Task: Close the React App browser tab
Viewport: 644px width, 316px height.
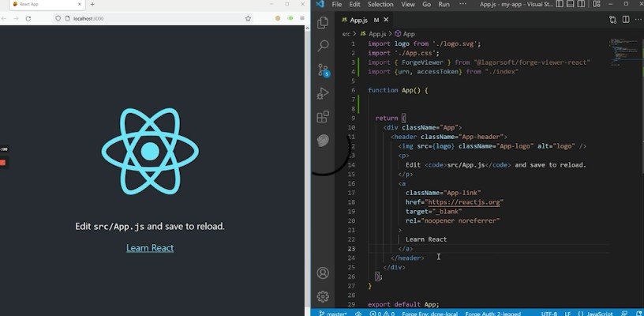Action: pos(79,4)
